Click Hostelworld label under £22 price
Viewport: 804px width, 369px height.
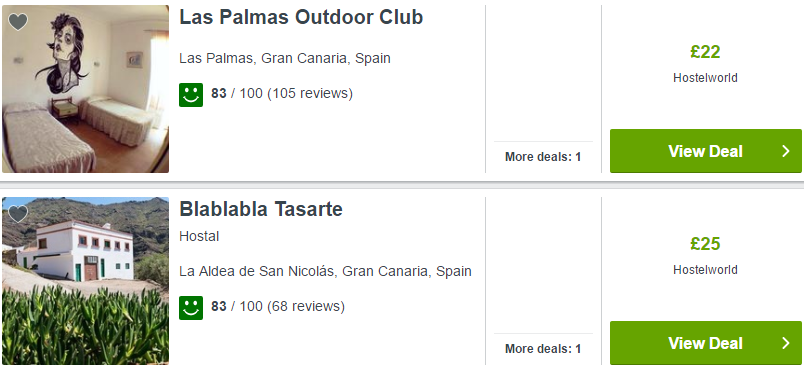click(705, 78)
